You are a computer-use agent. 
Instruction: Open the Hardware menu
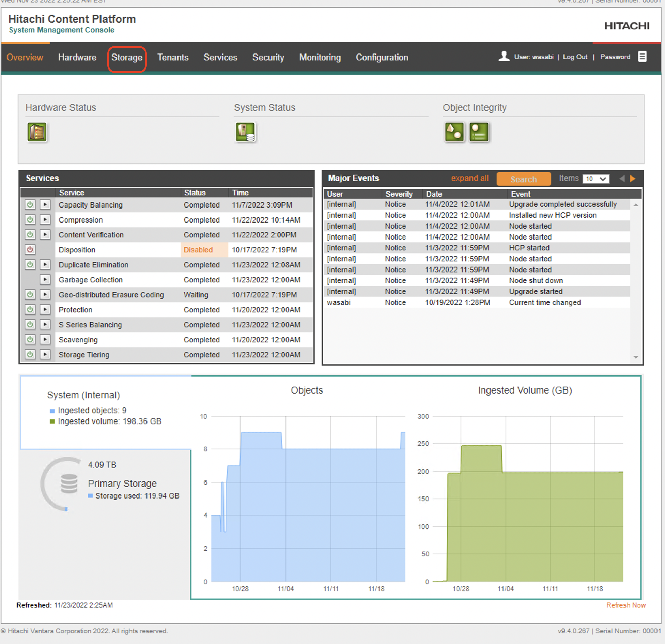point(77,57)
